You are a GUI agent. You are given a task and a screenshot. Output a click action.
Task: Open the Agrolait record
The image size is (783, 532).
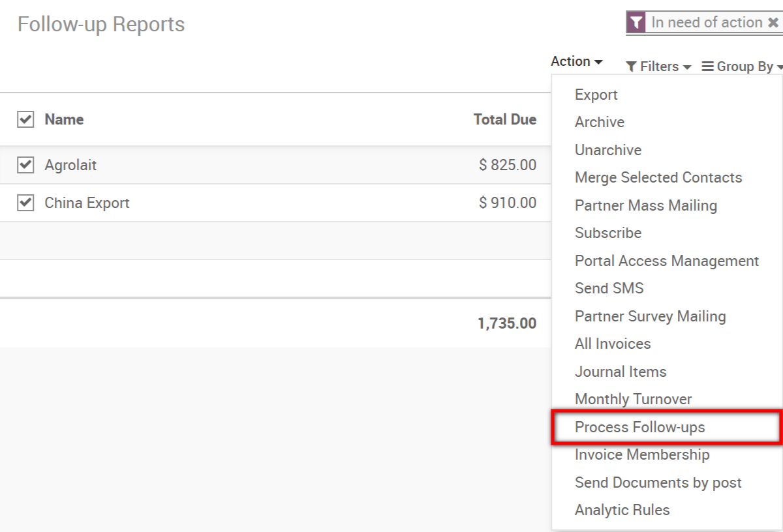click(x=70, y=165)
